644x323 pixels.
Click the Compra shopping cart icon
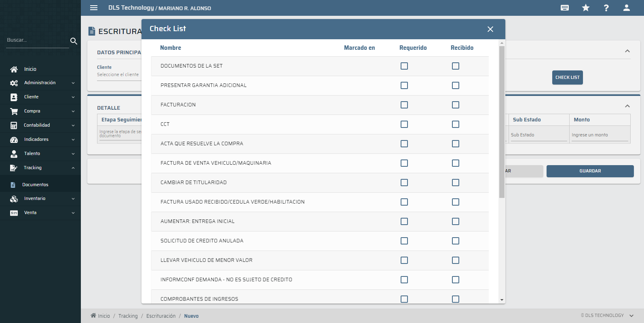coord(14,111)
